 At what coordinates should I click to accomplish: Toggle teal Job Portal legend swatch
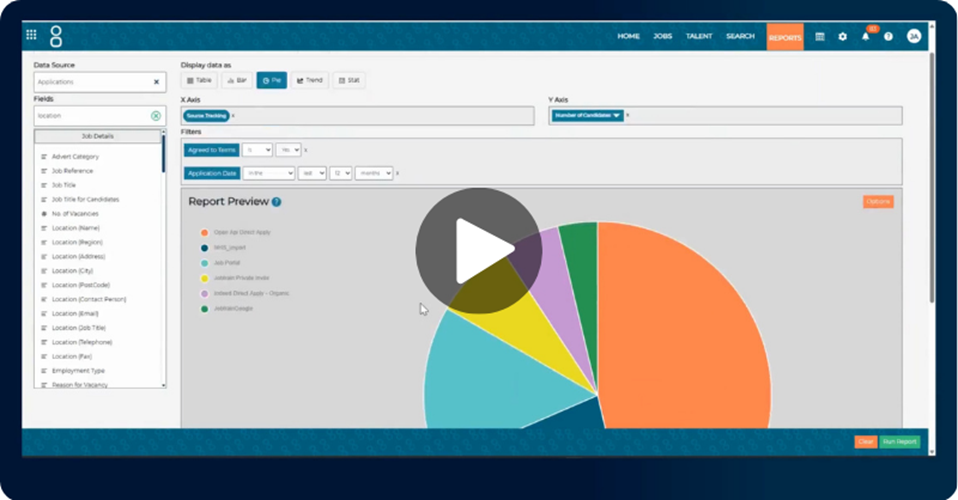coord(204,263)
